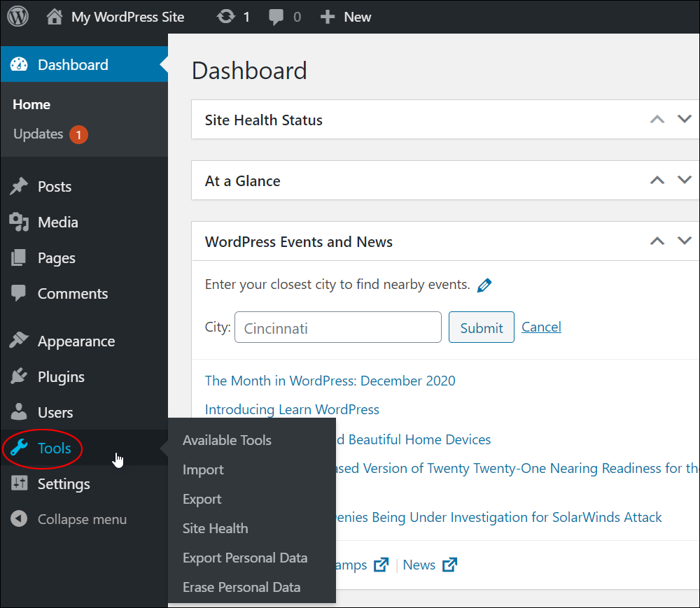Viewport: 700px width, 608px height.
Task: Move At a Glance panel down
Action: tap(685, 179)
